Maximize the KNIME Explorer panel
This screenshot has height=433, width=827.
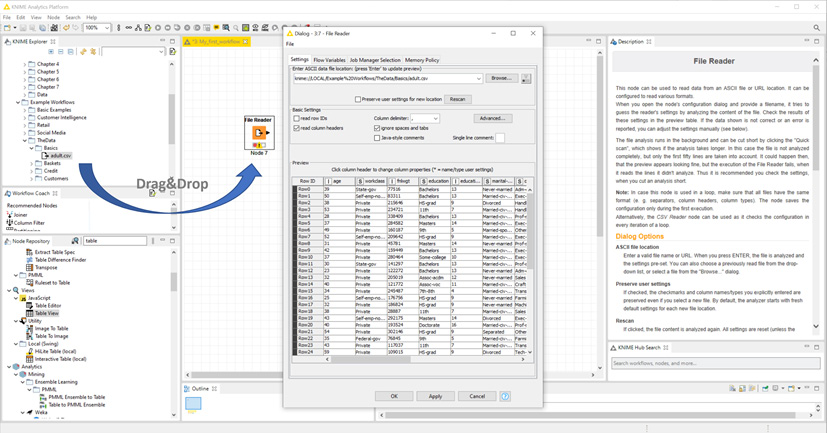(172, 41)
